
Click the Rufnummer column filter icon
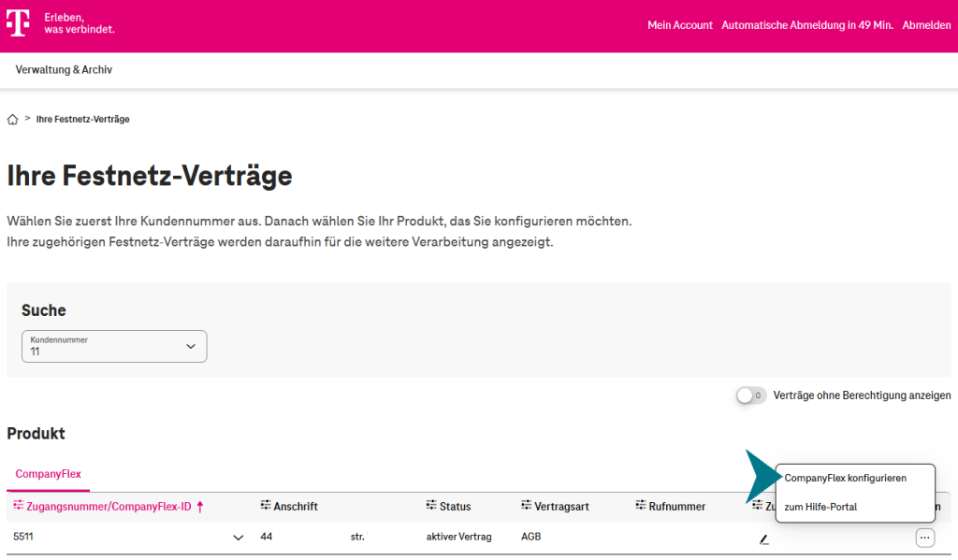(640, 506)
